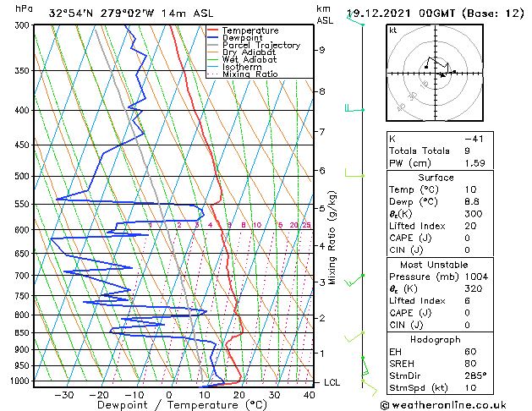The height and width of the screenshot is (411, 532).
Task: Click the wind barb at the 700 hPa level
Action: (x=354, y=281)
